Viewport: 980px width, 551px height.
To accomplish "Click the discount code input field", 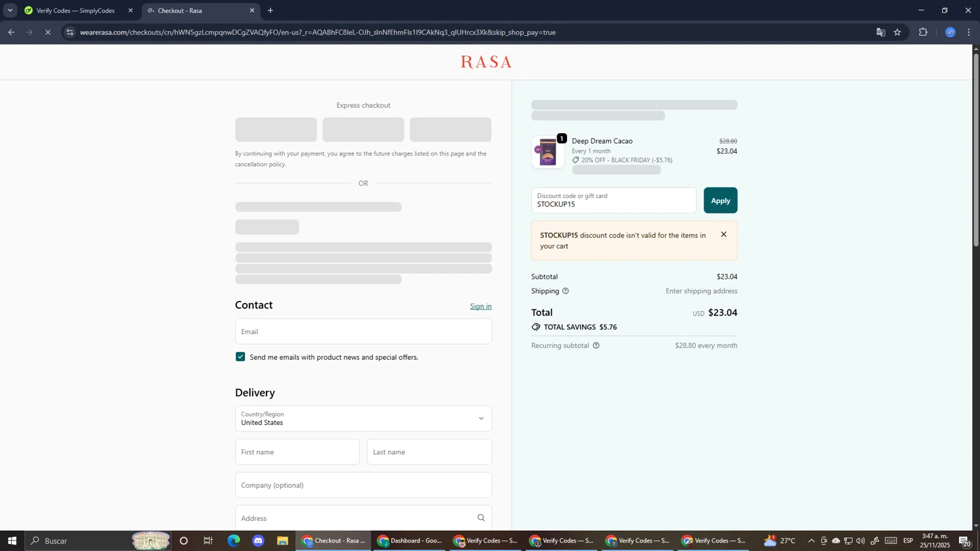I will 613,200.
